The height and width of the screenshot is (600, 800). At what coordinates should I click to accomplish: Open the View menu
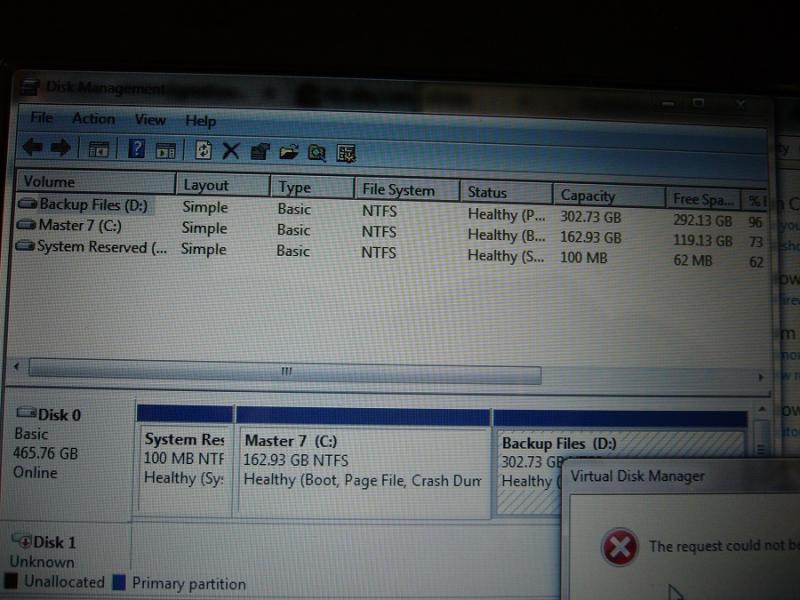click(150, 119)
